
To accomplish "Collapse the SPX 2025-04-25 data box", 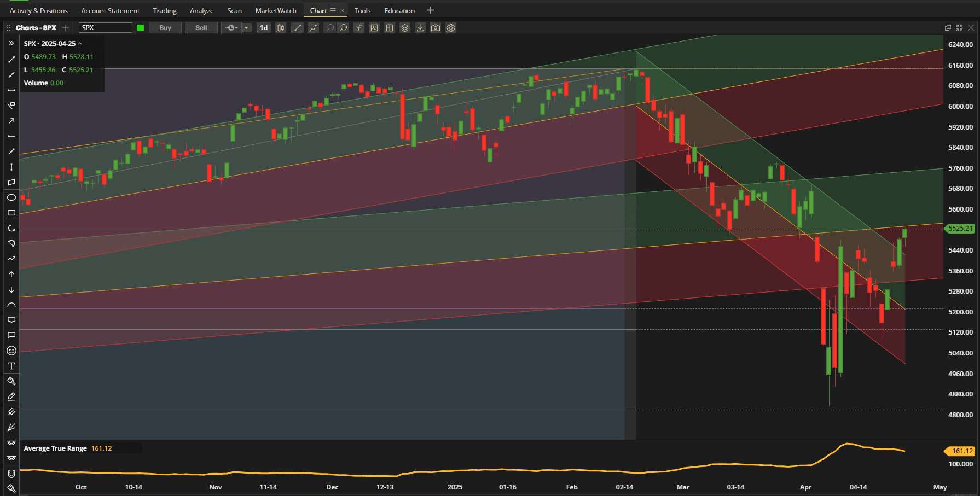I will click(x=80, y=44).
